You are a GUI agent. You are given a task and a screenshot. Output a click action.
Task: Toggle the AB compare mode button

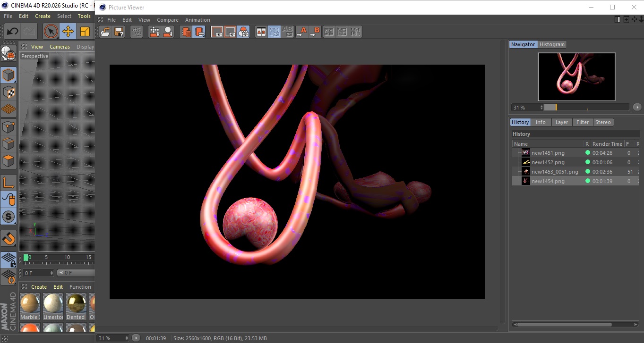pos(261,32)
